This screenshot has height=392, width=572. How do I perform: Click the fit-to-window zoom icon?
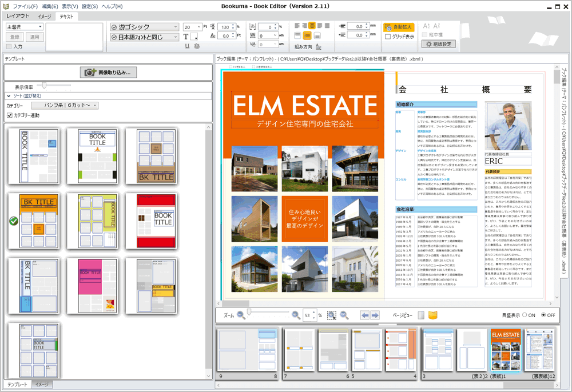(x=331, y=315)
